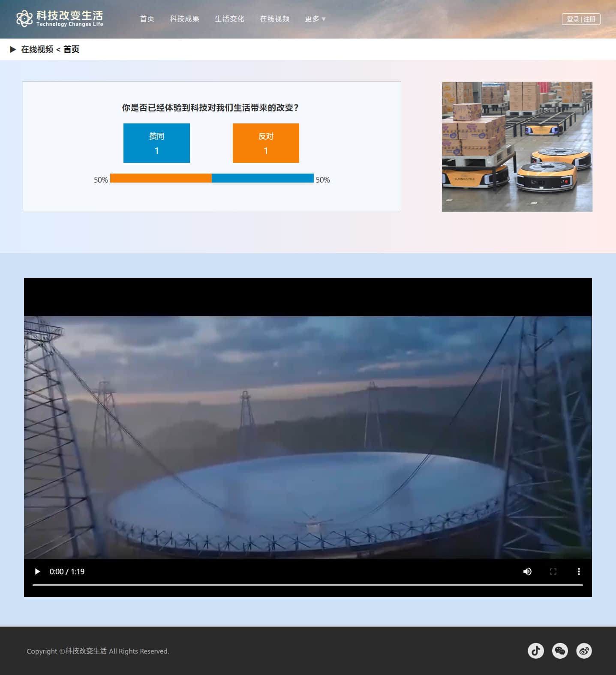Click the warehouse robots image
This screenshot has height=675, width=616.
click(517, 147)
